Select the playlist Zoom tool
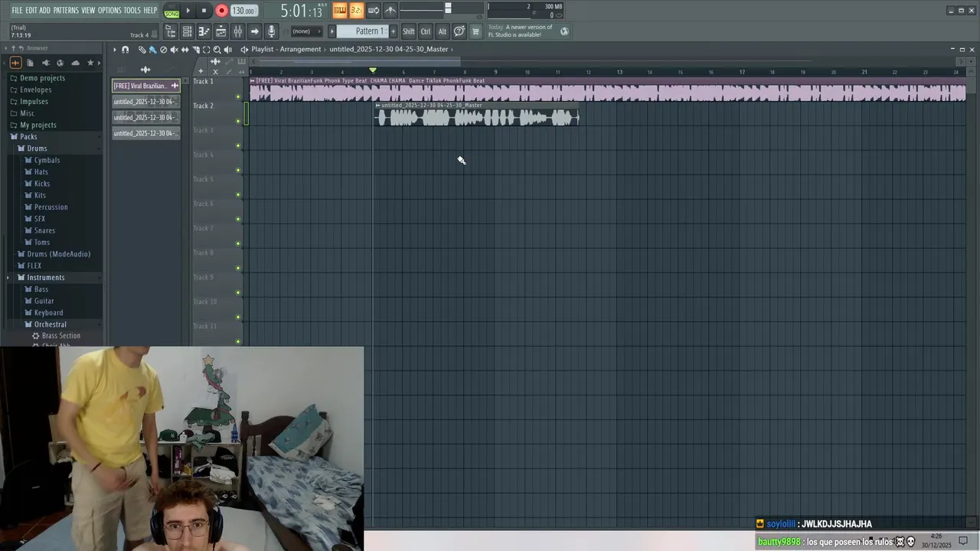Image resolution: width=980 pixels, height=551 pixels. click(x=217, y=50)
